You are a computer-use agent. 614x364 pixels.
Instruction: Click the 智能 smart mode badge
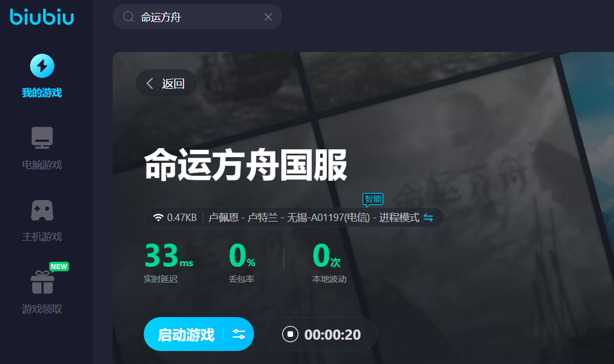pyautogui.click(x=373, y=200)
